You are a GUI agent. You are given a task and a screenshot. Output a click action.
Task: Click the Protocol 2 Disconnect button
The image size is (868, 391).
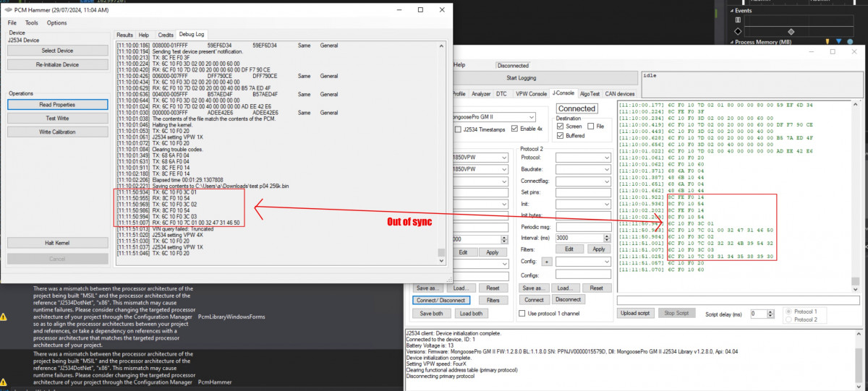pos(569,300)
